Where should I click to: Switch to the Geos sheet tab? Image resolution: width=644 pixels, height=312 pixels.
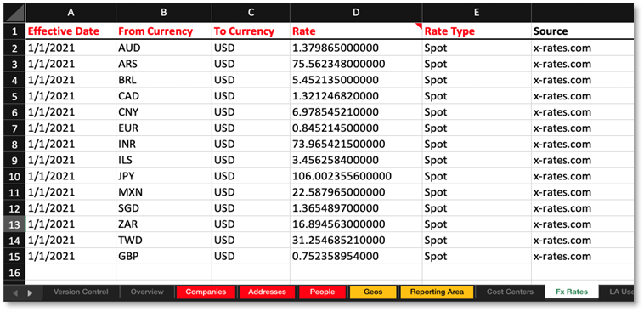point(373,292)
